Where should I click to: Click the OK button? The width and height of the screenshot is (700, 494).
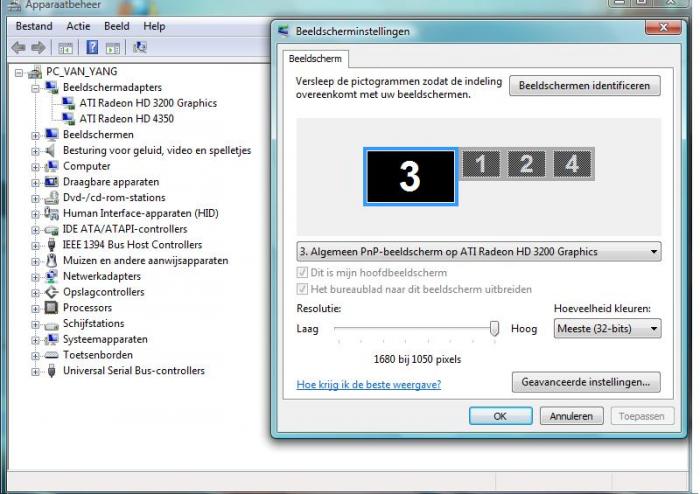[500, 416]
